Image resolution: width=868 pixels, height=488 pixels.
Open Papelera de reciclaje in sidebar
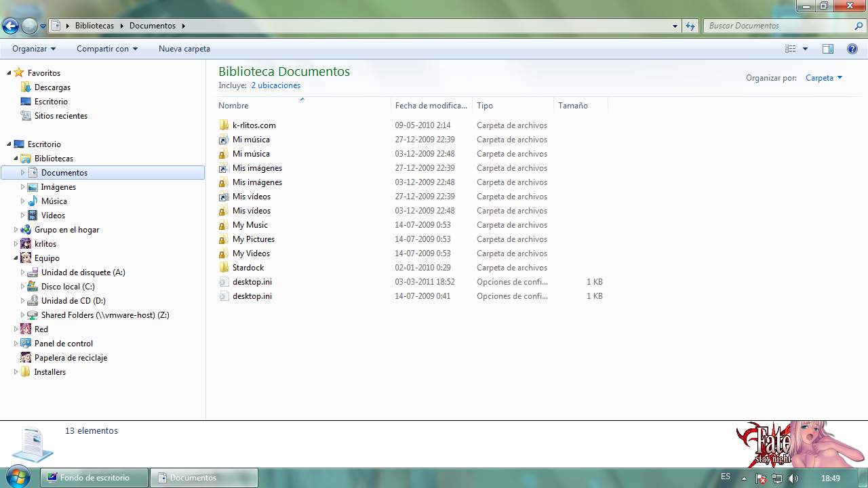point(71,358)
